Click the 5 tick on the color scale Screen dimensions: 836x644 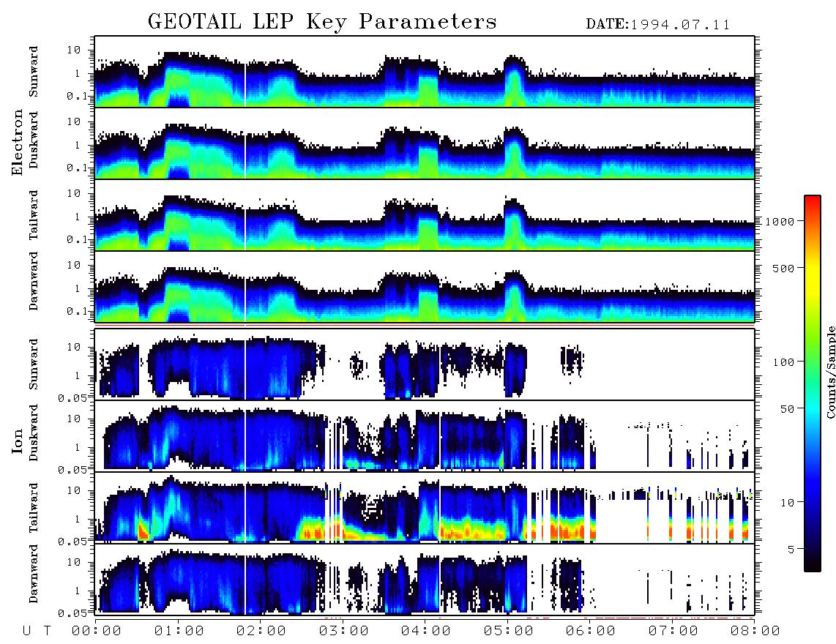[x=791, y=549]
